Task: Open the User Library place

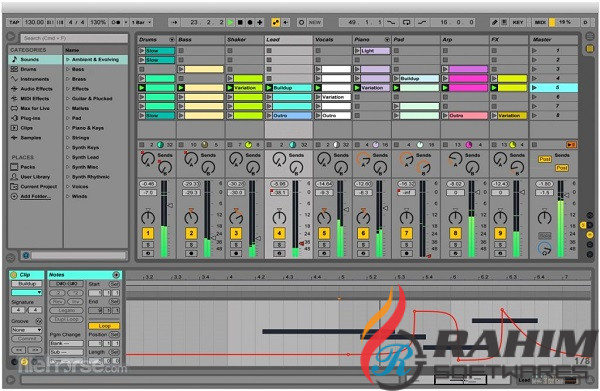Action: coord(35,177)
